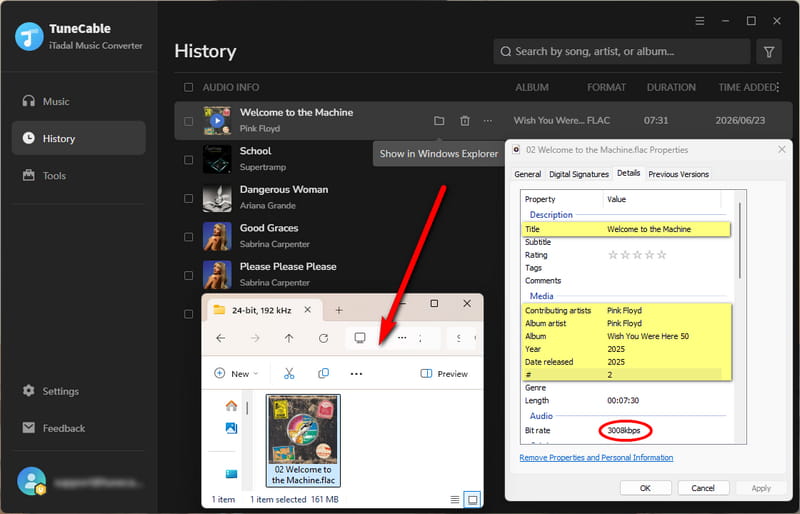Screen dimensions: 800x514
Task: Show Welcome to the Machine in Windows Explorer
Action: [x=439, y=121]
